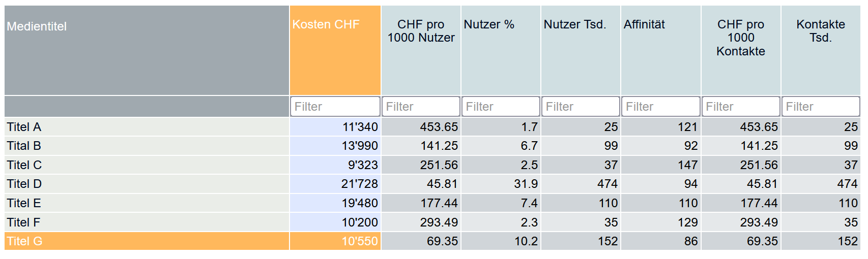Click the Titel D row label
This screenshot has width=868, height=259.
(24, 184)
